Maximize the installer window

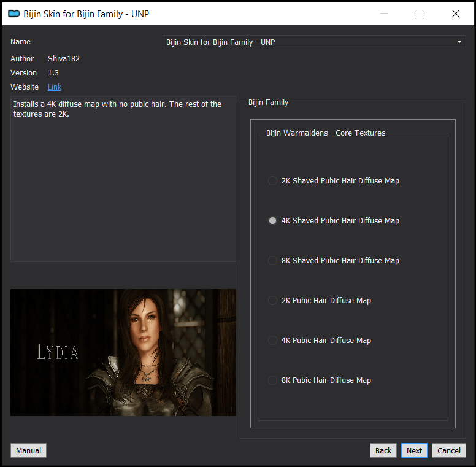(419, 14)
